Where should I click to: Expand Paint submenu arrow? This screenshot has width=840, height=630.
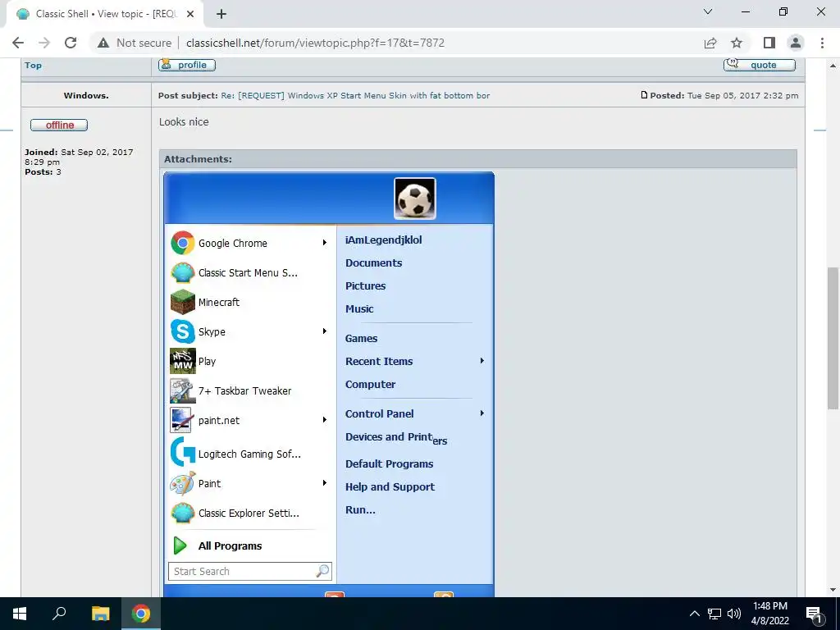(x=324, y=482)
